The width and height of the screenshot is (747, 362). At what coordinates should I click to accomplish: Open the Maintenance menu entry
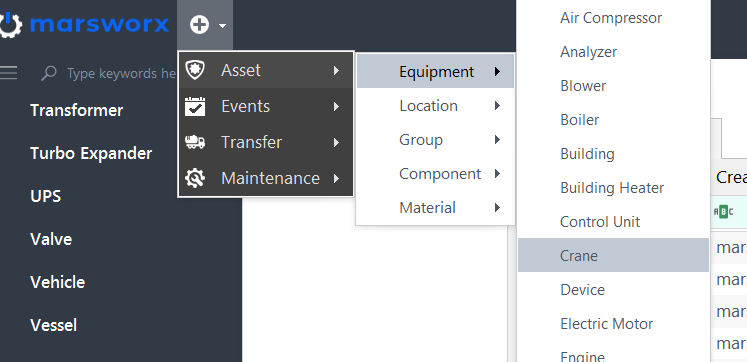tap(266, 178)
